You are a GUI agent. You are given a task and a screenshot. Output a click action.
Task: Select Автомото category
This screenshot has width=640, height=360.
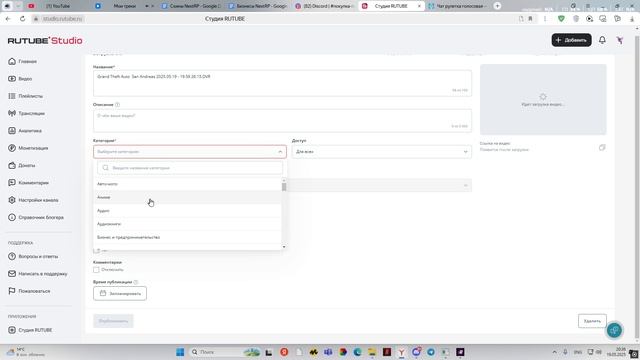[187, 184]
